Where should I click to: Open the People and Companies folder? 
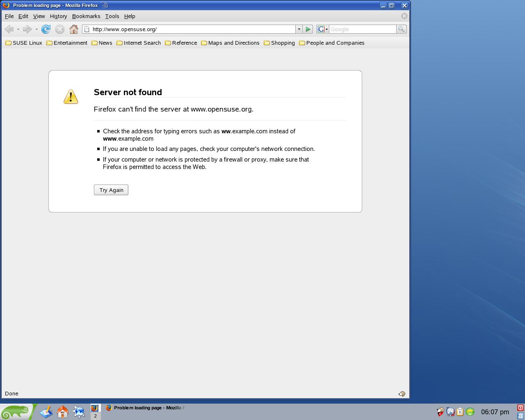332,43
